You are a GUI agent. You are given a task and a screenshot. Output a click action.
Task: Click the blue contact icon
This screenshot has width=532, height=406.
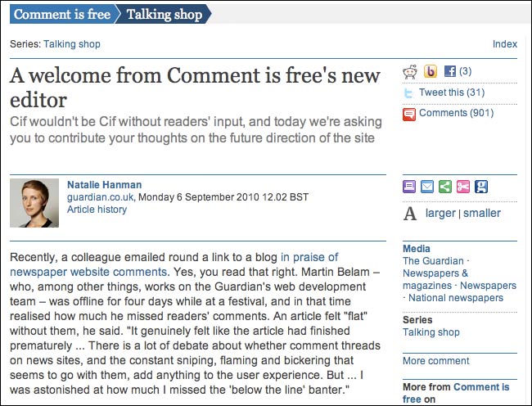coord(481,187)
